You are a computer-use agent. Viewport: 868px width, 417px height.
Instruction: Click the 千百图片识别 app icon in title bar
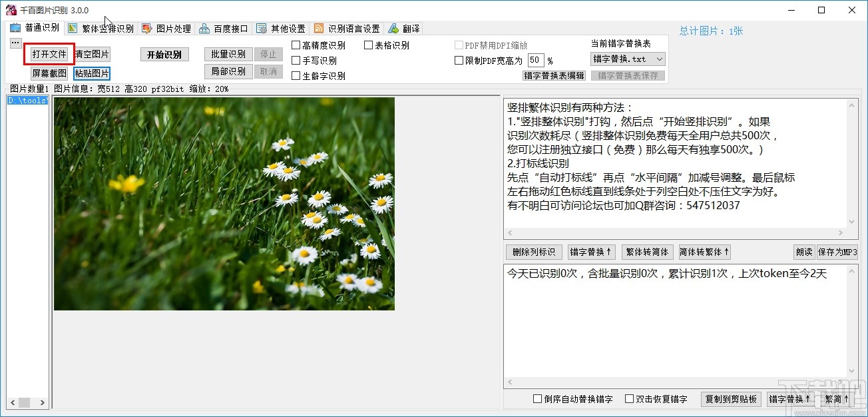coord(11,10)
